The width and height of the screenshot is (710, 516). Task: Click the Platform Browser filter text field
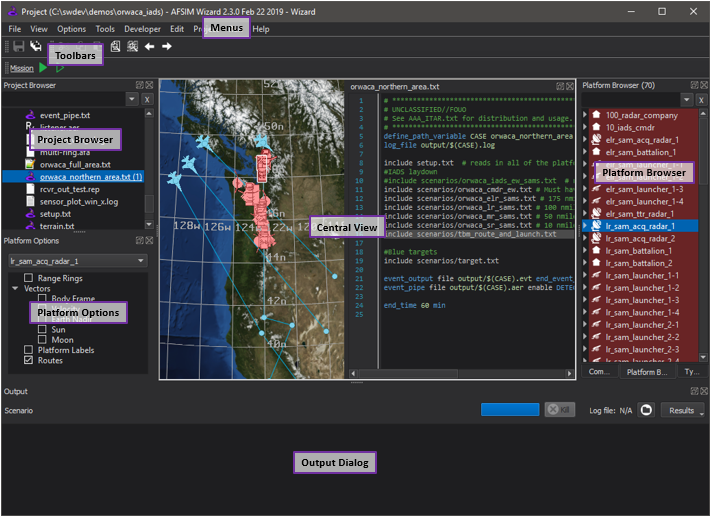point(631,99)
